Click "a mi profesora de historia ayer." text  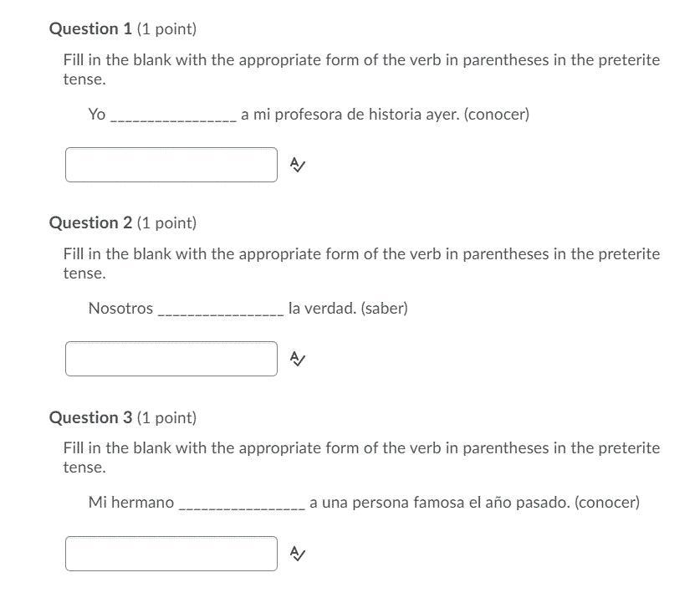(350, 115)
